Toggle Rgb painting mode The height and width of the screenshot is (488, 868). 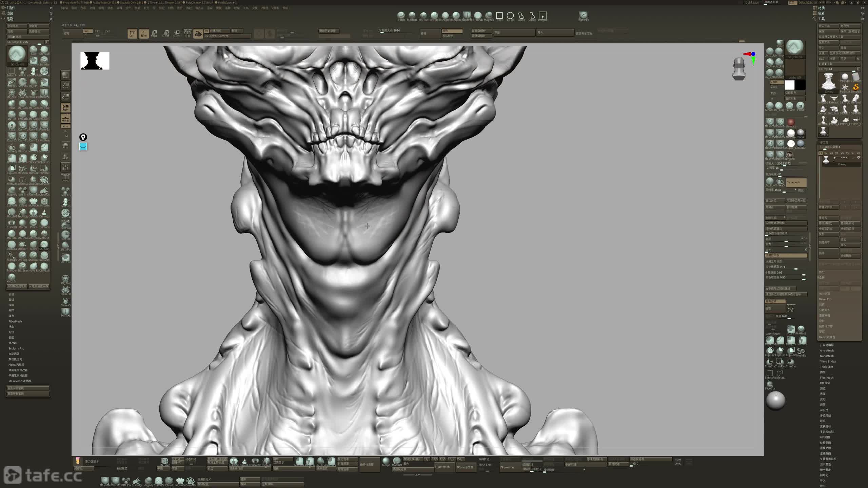pyautogui.click(x=773, y=93)
